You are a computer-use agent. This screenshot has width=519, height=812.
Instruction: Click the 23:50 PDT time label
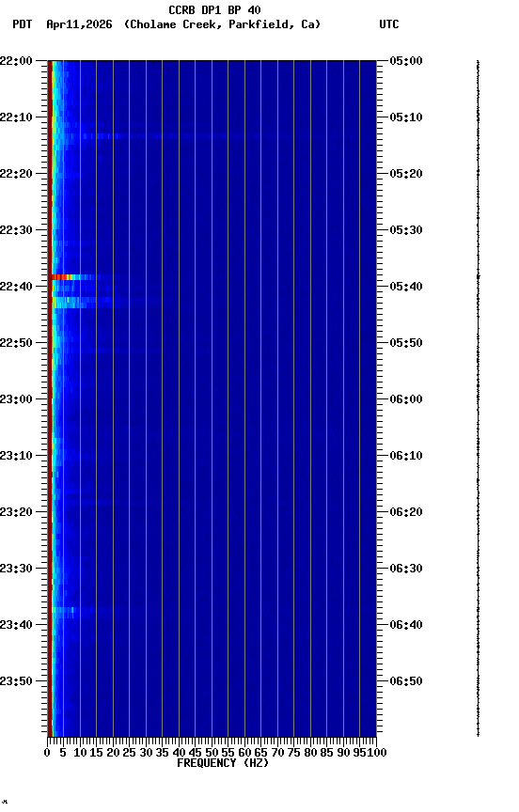16,682
